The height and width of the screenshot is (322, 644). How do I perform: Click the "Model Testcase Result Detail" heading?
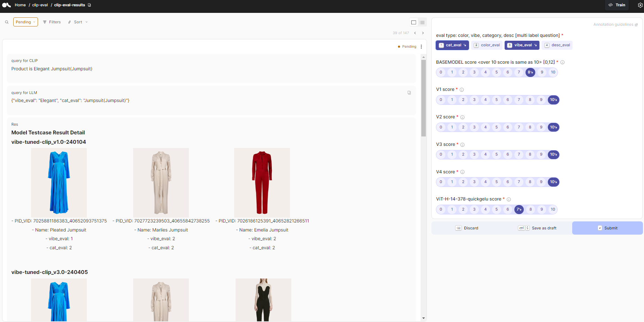48,133
